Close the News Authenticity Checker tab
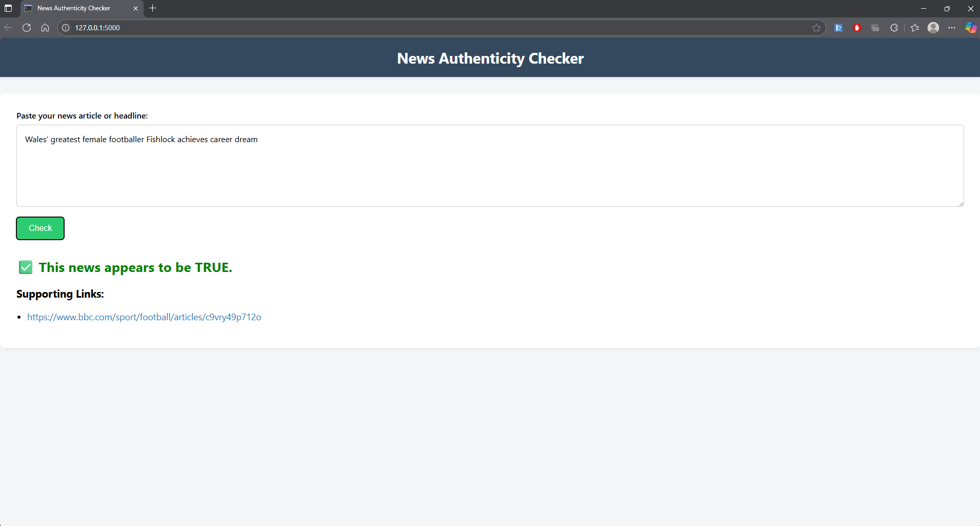This screenshot has width=980, height=526. pyautogui.click(x=135, y=8)
